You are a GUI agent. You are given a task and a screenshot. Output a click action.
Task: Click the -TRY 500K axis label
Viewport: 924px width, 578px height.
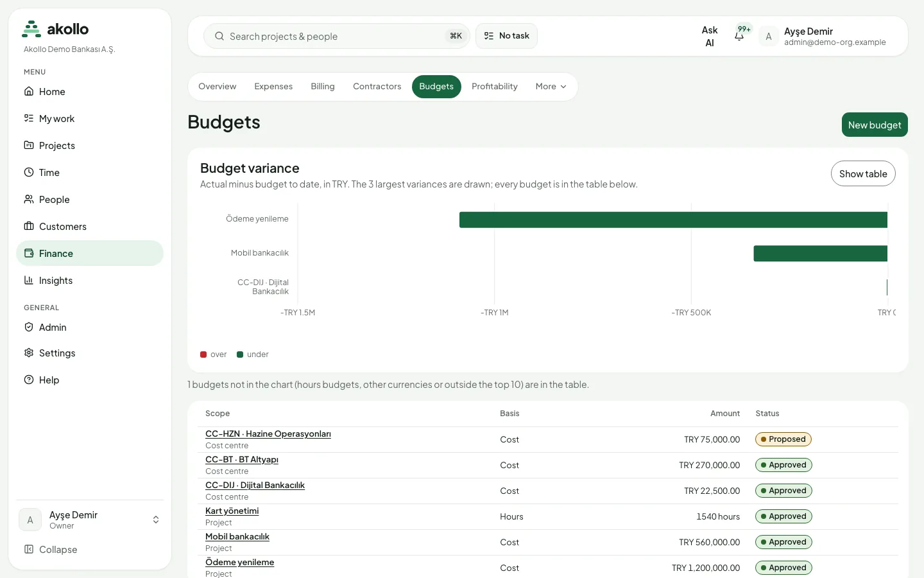coord(691,313)
